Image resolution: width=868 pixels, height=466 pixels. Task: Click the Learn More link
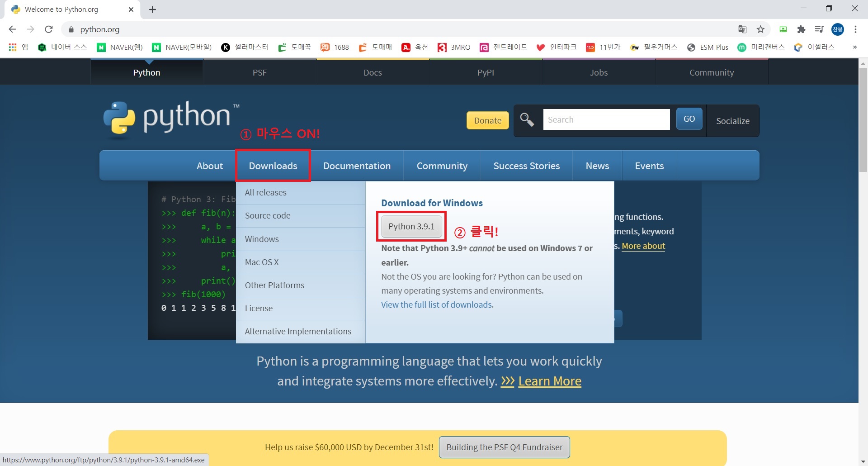(x=550, y=381)
